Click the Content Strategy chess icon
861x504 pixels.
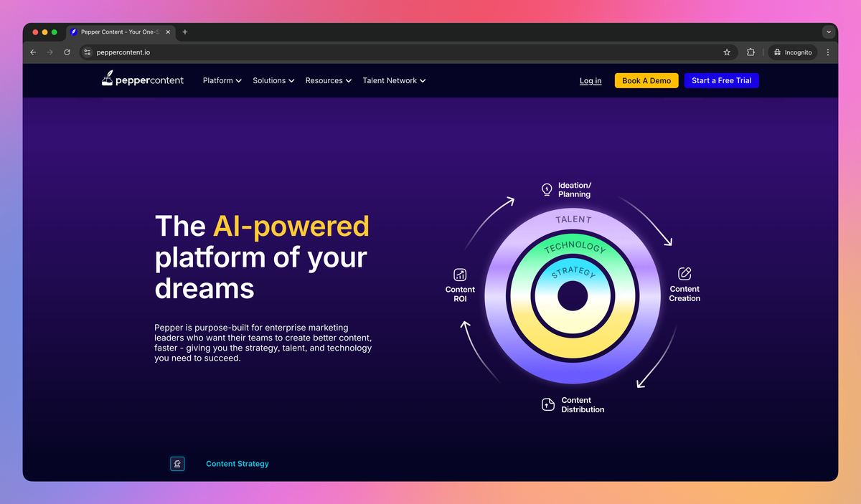(x=177, y=464)
